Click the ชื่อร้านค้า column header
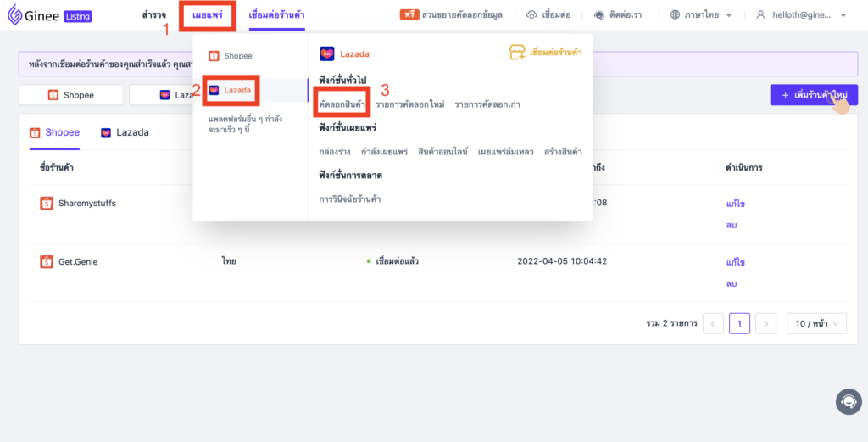This screenshot has width=868, height=442. (57, 167)
